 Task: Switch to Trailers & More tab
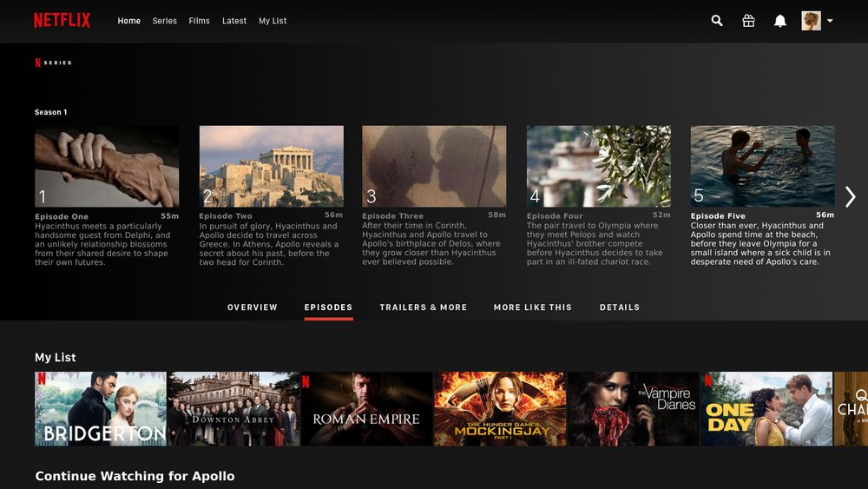click(424, 307)
